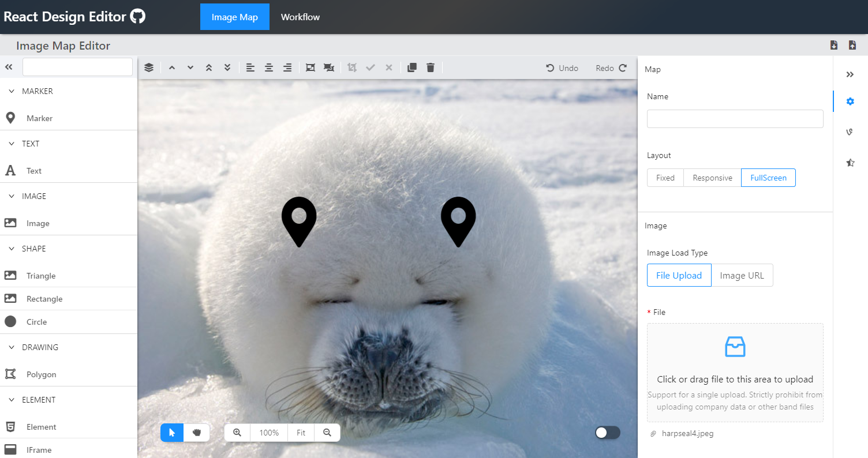Image resolution: width=868 pixels, height=458 pixels.
Task: Duplicate the selected object
Action: click(411, 67)
